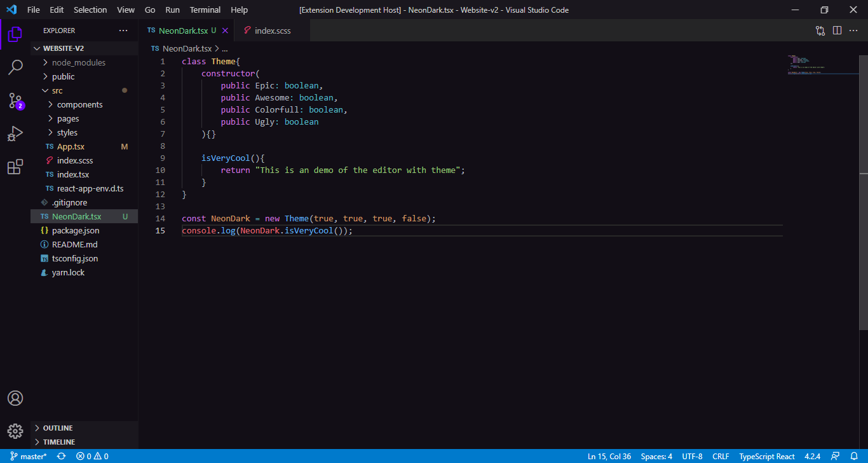
Task: Close the NeonDark.tsx tab
Action: (225, 31)
